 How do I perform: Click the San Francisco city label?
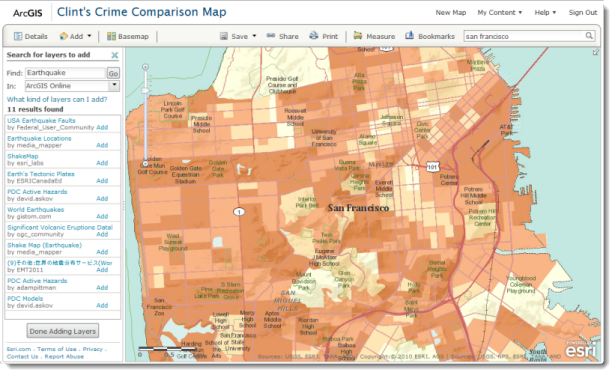pyautogui.click(x=358, y=208)
